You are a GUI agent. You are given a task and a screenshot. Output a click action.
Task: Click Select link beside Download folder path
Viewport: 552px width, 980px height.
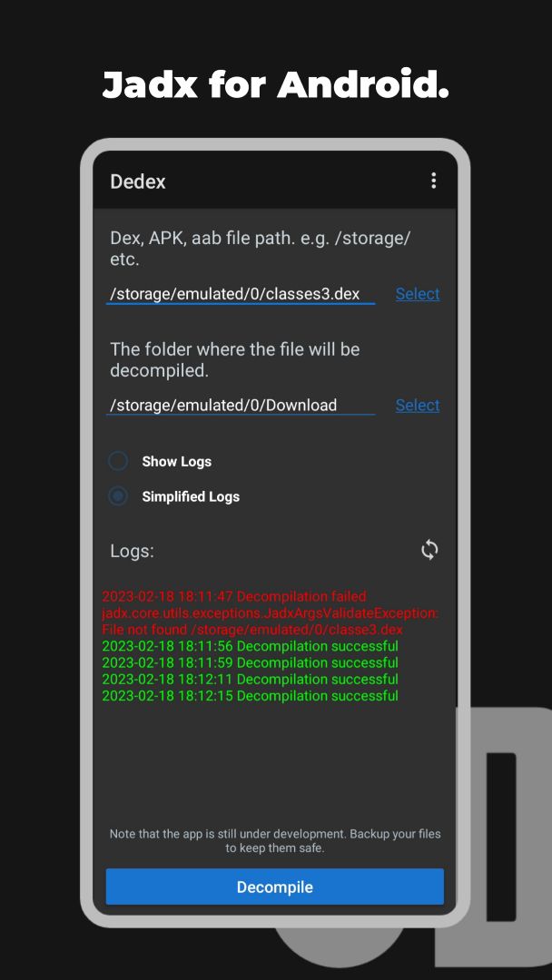[418, 405]
